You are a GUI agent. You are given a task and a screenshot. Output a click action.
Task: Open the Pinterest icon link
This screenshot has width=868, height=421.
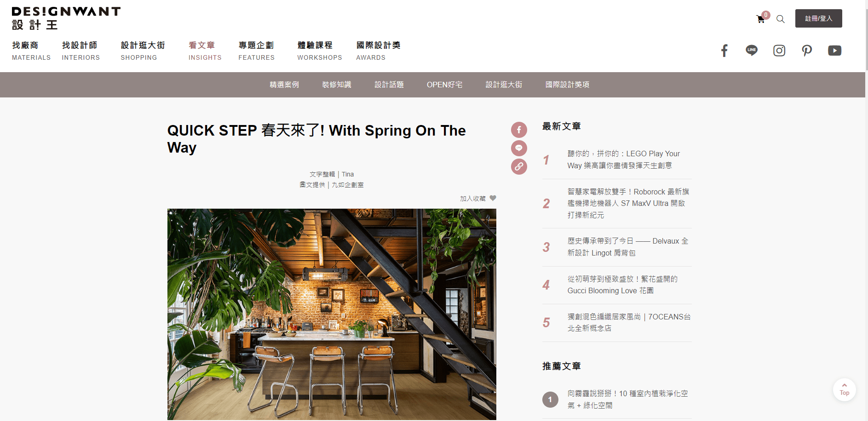tap(807, 51)
